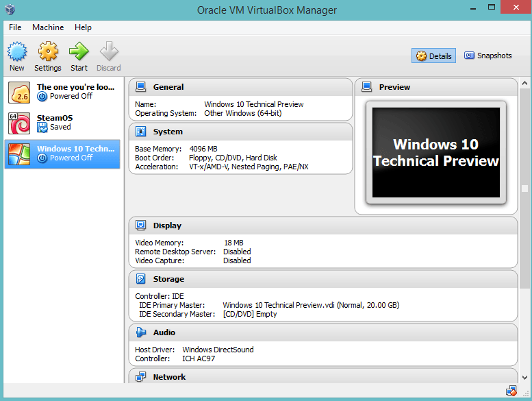Click the Windows 10 Powered Off icon
The width and height of the screenshot is (532, 401).
click(x=42, y=158)
